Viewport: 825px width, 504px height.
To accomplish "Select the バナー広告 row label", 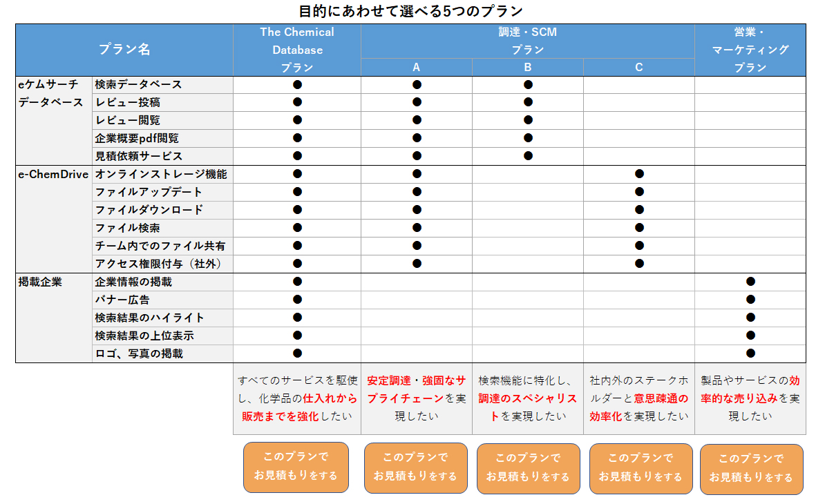I will (122, 300).
